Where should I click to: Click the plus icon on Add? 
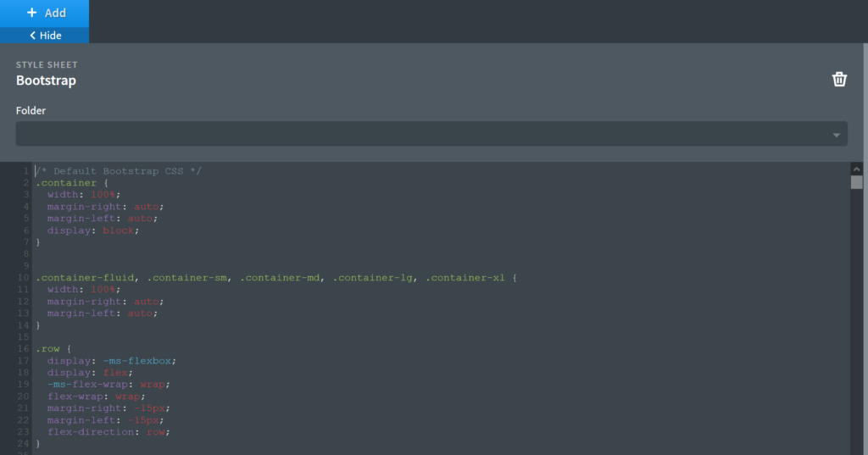point(31,12)
